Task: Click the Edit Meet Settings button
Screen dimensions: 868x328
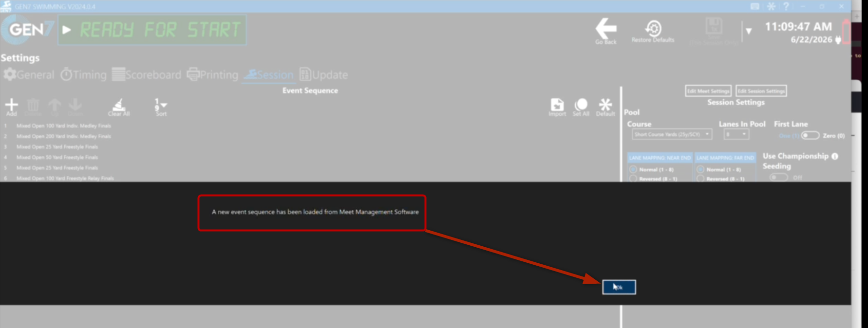Action: coord(708,91)
